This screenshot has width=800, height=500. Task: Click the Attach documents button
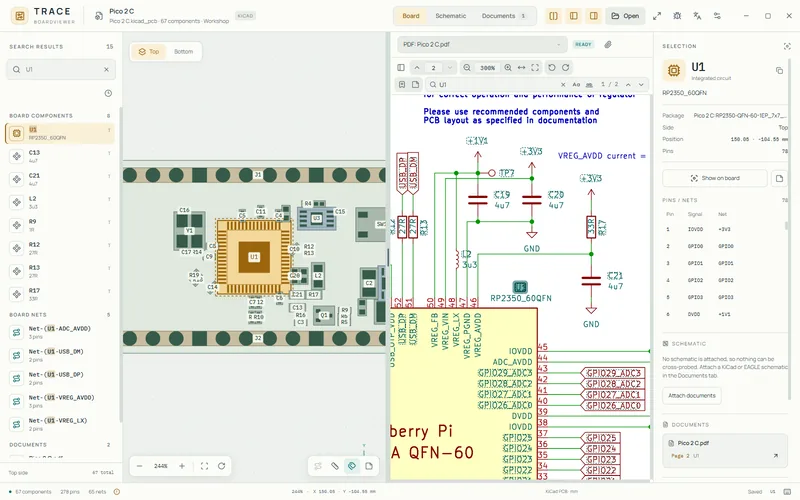click(692, 395)
